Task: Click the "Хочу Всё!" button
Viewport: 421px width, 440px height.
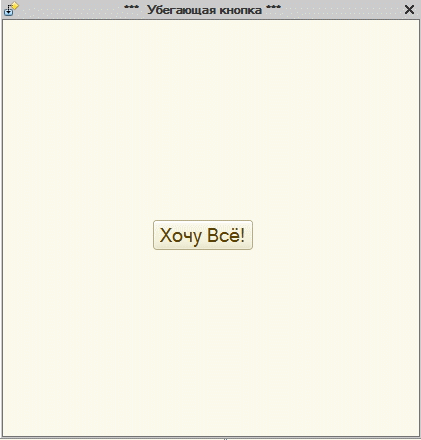Action: point(203,235)
